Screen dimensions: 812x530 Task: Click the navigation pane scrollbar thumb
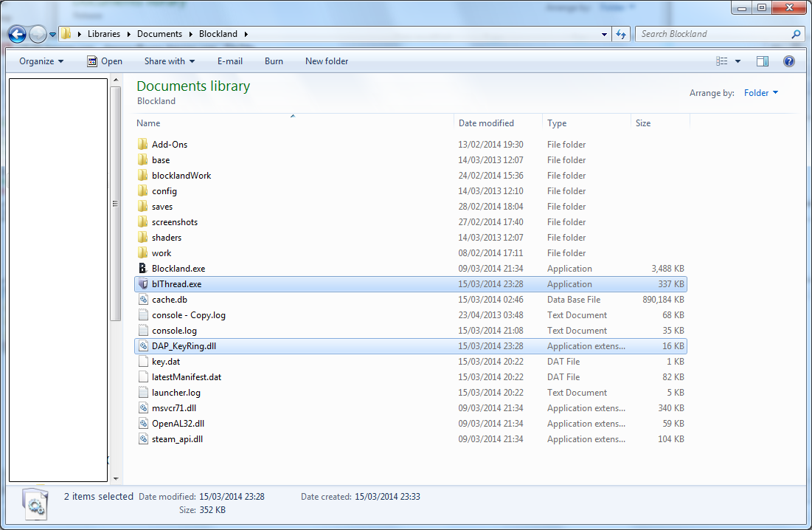(x=116, y=204)
